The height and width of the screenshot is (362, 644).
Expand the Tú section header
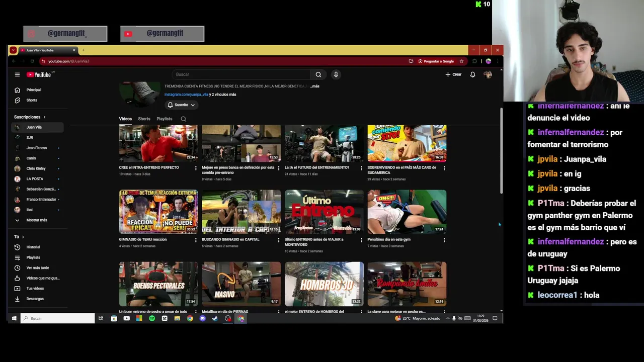(19, 237)
